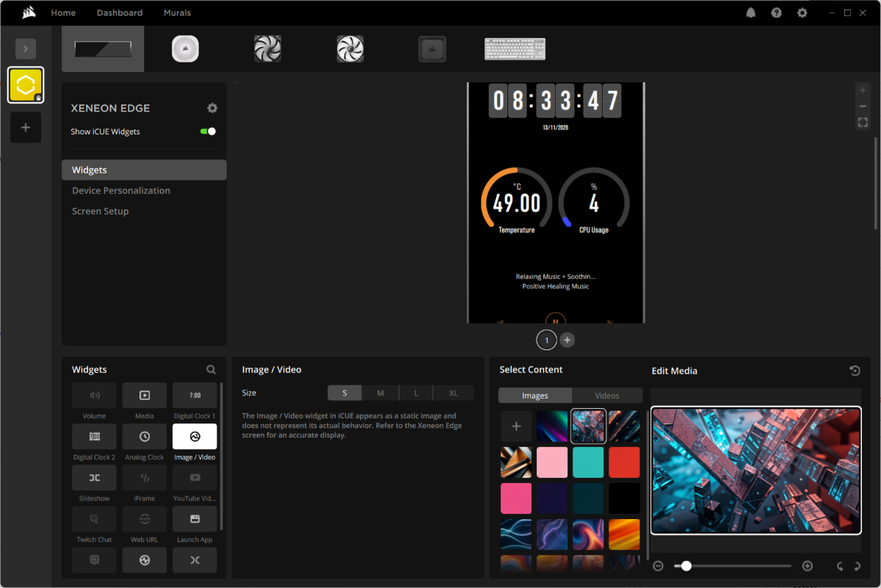Viewport: 881px width, 588px height.
Task: Select size XL for the widget
Action: coord(453,393)
